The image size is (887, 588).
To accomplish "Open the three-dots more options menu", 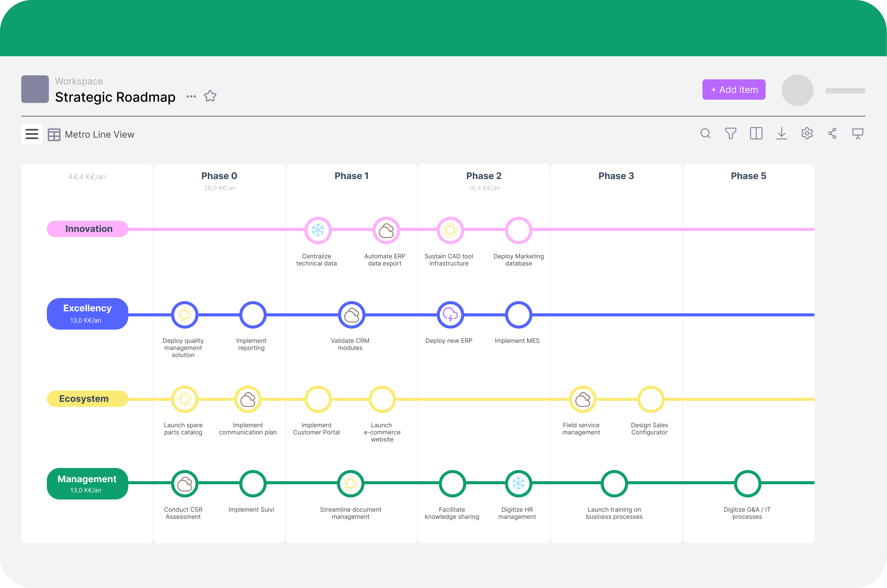I will pyautogui.click(x=191, y=96).
